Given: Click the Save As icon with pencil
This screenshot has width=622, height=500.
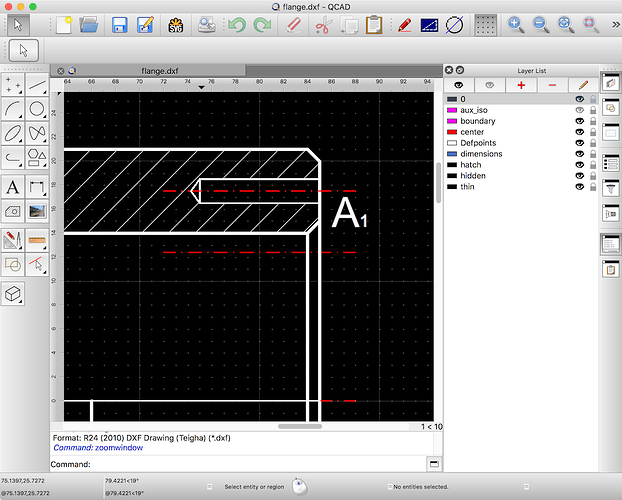Looking at the screenshot, I should (x=145, y=25).
